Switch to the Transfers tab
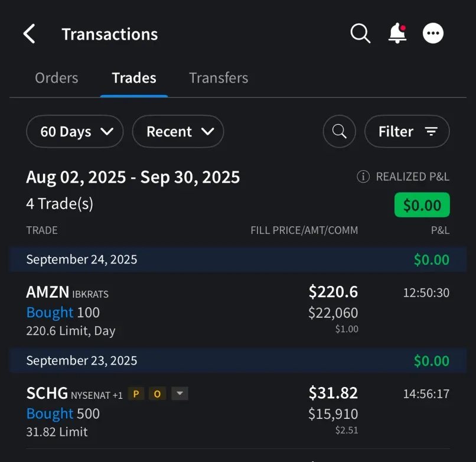This screenshot has width=476, height=462. point(219,78)
